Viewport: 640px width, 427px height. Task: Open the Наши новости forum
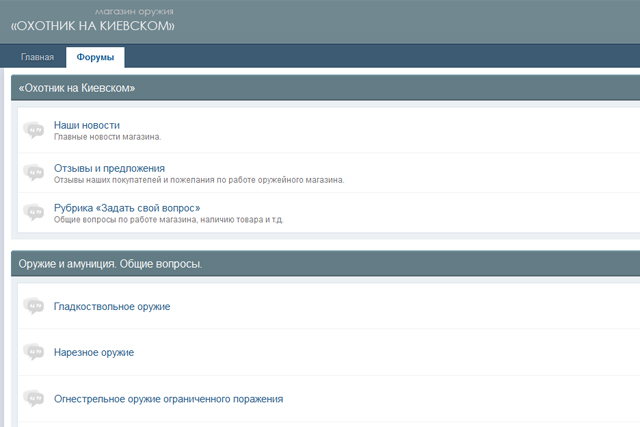pyautogui.click(x=87, y=125)
